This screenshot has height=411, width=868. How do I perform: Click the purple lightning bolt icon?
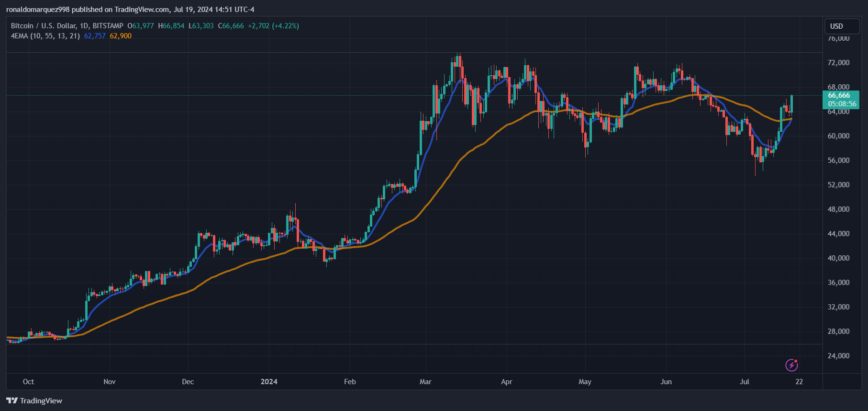791,365
